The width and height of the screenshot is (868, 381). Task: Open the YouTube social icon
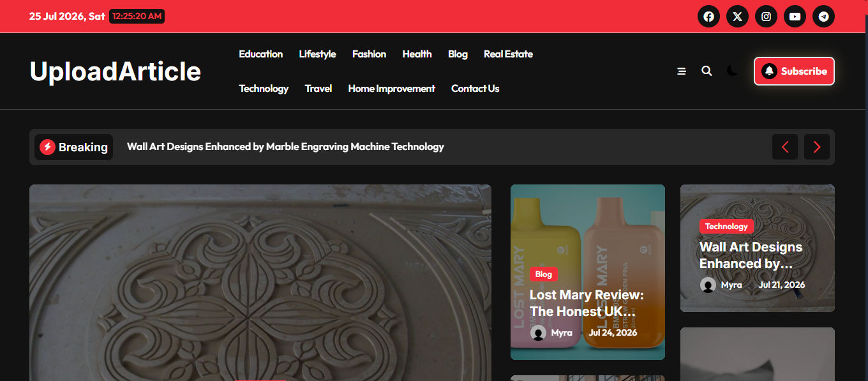pos(795,17)
